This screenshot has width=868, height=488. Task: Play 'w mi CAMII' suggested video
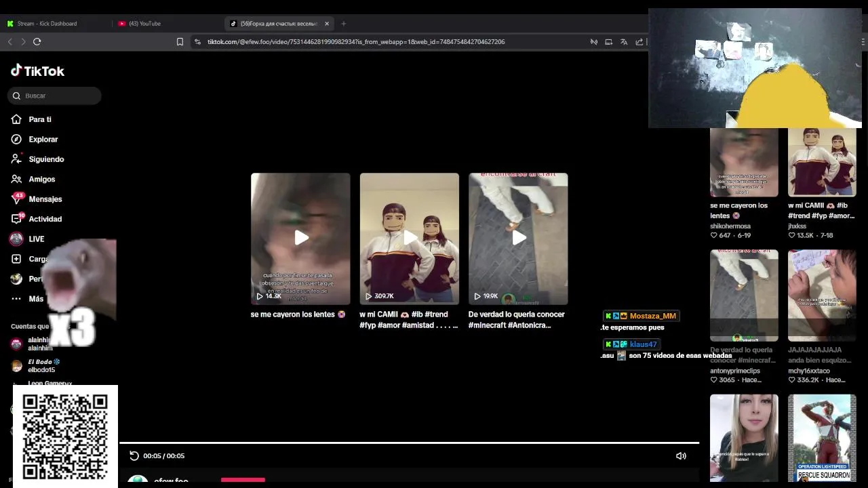point(410,239)
